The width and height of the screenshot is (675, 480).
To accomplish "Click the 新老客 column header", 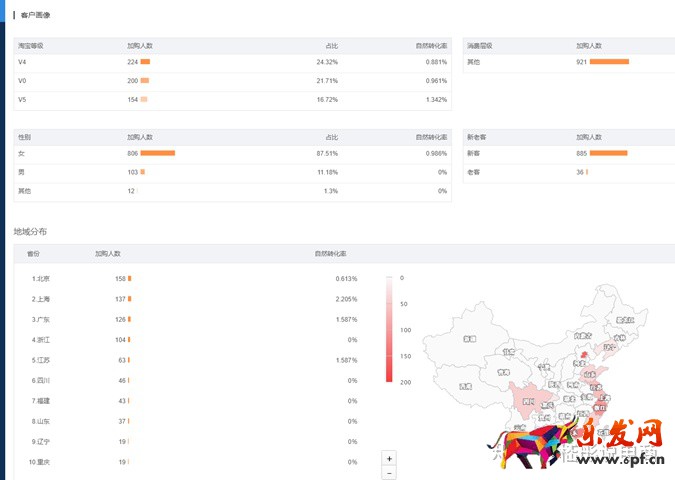I will click(476, 136).
